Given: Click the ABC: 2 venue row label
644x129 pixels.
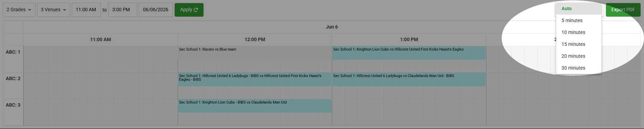Looking at the screenshot, I should [13, 78].
